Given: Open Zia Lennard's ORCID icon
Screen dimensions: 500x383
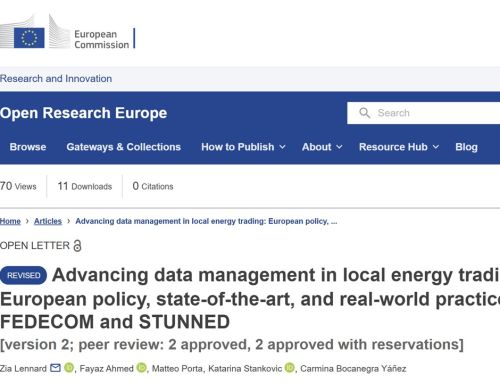Looking at the screenshot, I should [x=69, y=368].
